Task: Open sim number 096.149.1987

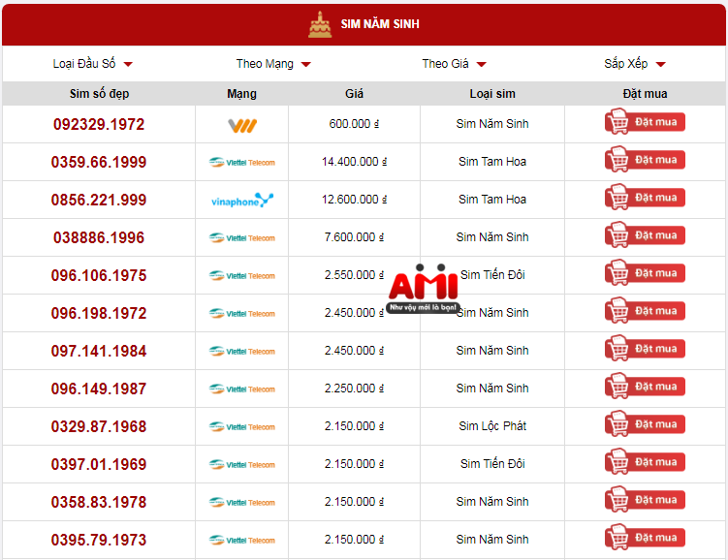Action: [99, 389]
